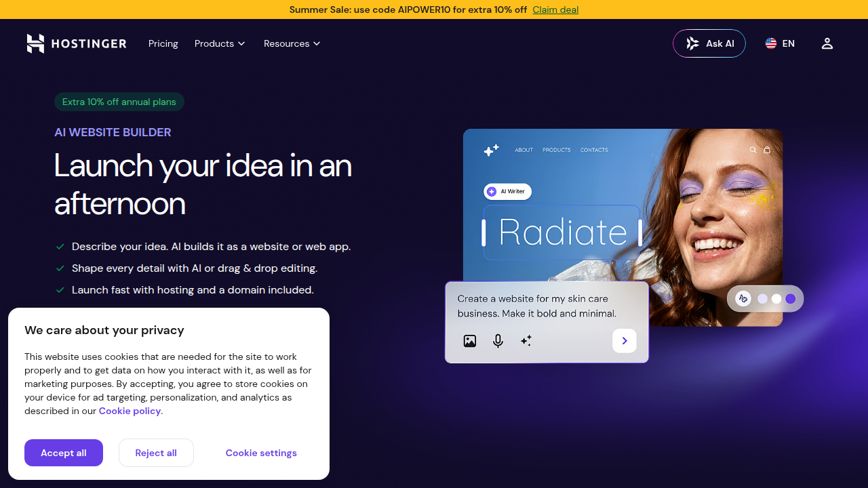The width and height of the screenshot is (868, 488).
Task: Click the image upload icon in prompt box
Action: (470, 341)
